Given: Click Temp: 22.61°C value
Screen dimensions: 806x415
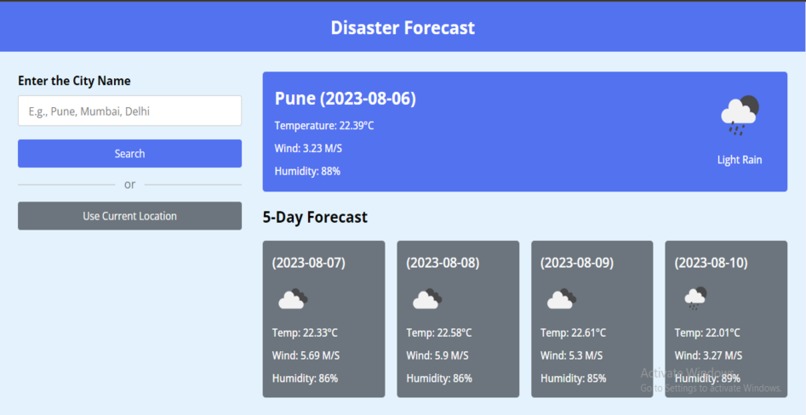Looking at the screenshot, I should [573, 333].
